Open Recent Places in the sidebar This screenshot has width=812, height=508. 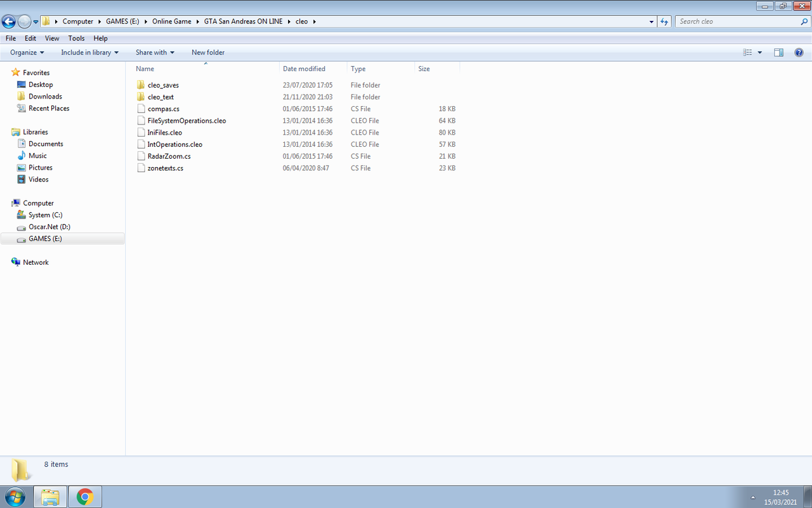tap(49, 109)
